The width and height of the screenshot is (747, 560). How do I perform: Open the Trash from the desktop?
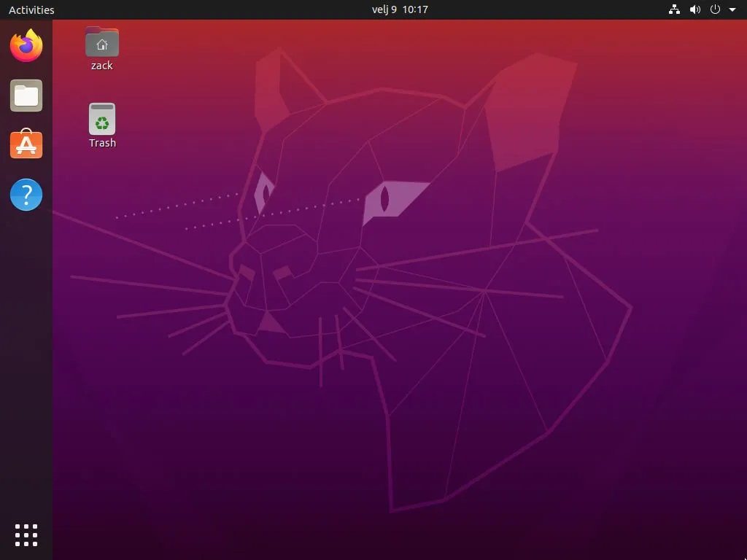click(101, 119)
